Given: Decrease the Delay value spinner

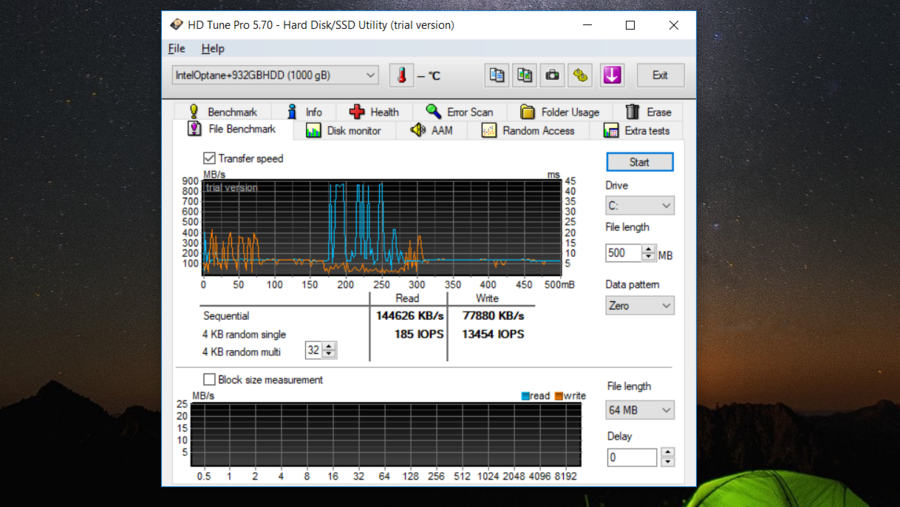Looking at the screenshot, I should [667, 462].
